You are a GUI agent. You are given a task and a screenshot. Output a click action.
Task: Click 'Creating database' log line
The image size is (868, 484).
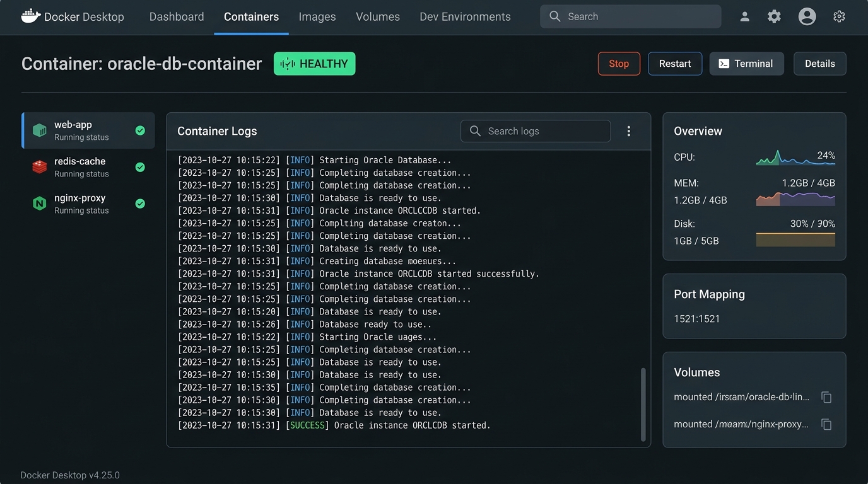[317, 261]
